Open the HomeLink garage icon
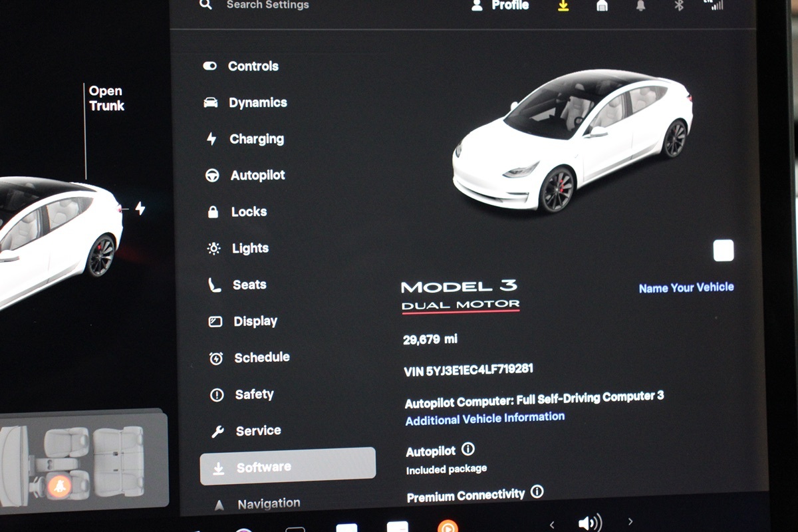 click(x=602, y=5)
